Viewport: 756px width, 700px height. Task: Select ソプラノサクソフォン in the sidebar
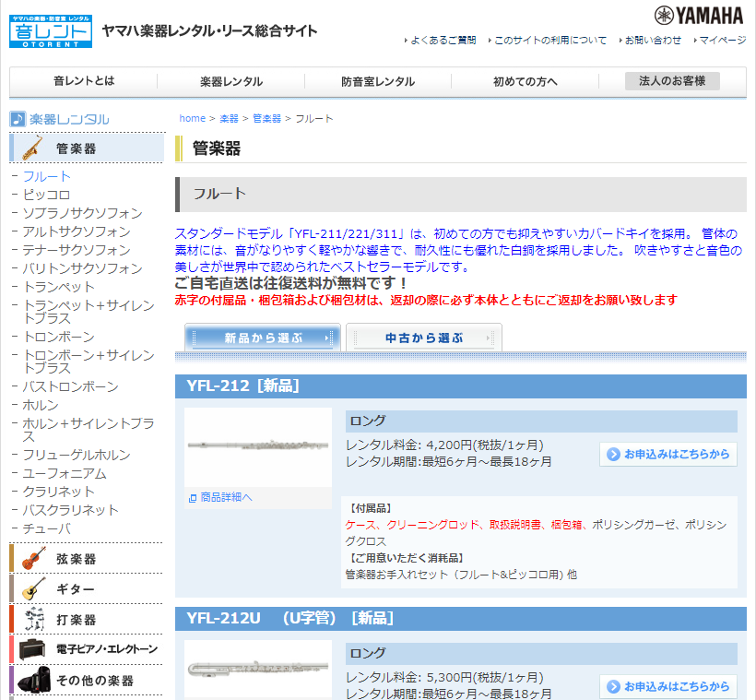(82, 213)
